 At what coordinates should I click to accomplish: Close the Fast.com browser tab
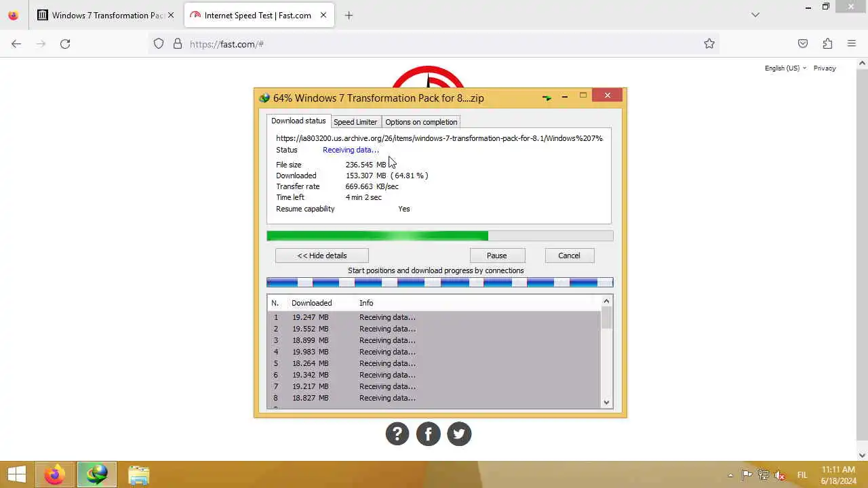[323, 15]
